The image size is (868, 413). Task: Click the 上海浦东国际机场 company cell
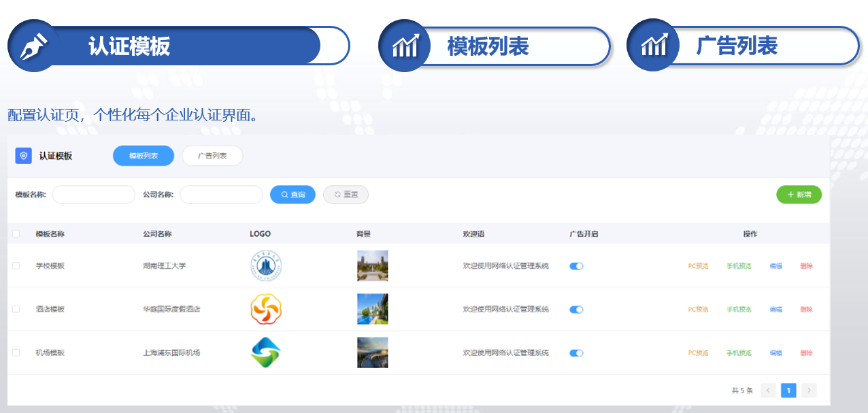click(171, 353)
